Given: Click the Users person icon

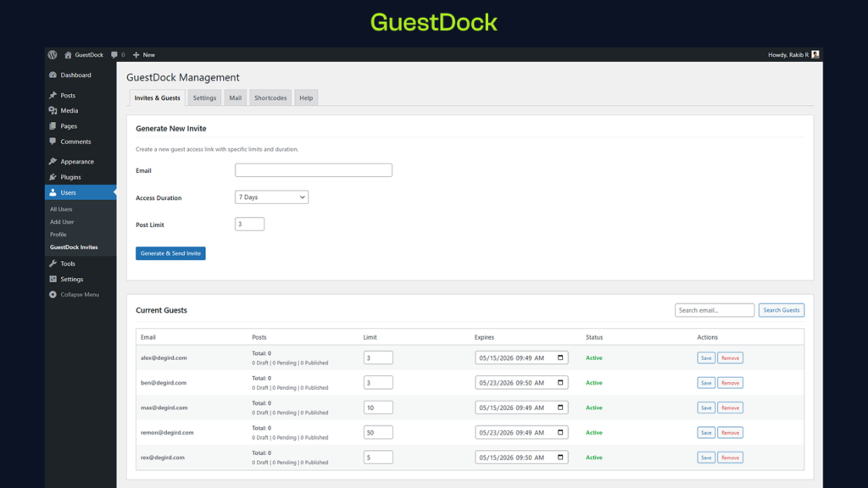Looking at the screenshot, I should (53, 192).
